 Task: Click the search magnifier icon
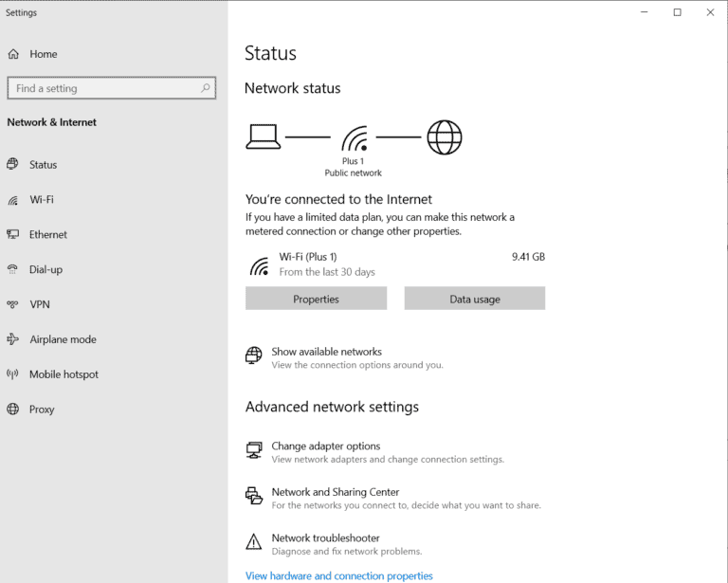(x=206, y=88)
